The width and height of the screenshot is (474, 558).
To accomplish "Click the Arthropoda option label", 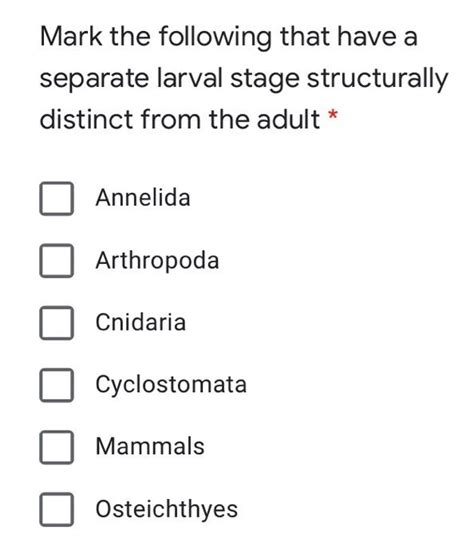I will [157, 262].
